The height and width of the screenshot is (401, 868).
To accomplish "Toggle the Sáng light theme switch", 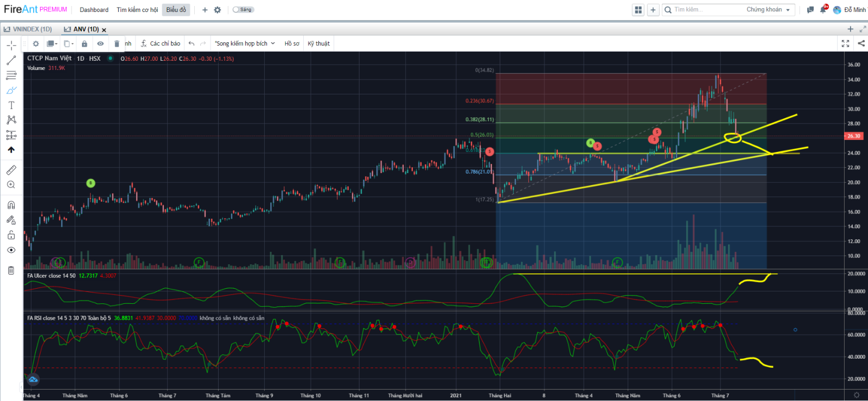I will [242, 10].
